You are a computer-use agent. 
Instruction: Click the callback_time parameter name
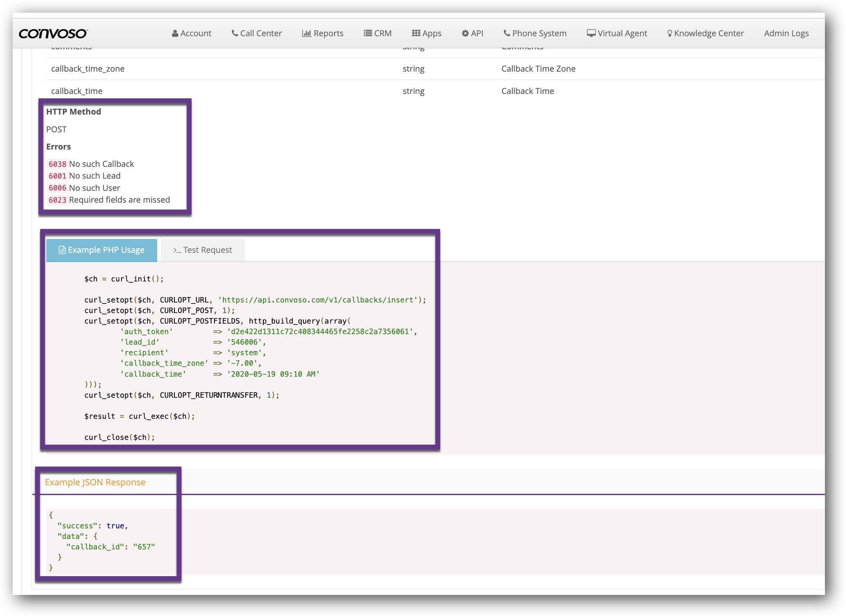[x=77, y=91]
